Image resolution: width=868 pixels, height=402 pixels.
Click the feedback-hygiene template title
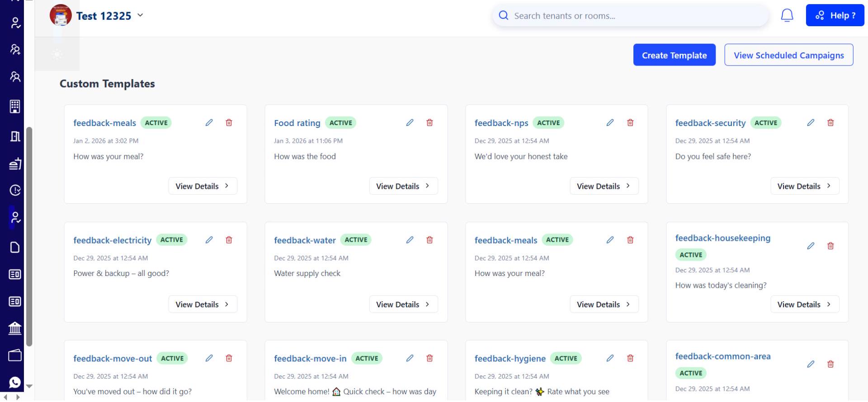pyautogui.click(x=509, y=359)
